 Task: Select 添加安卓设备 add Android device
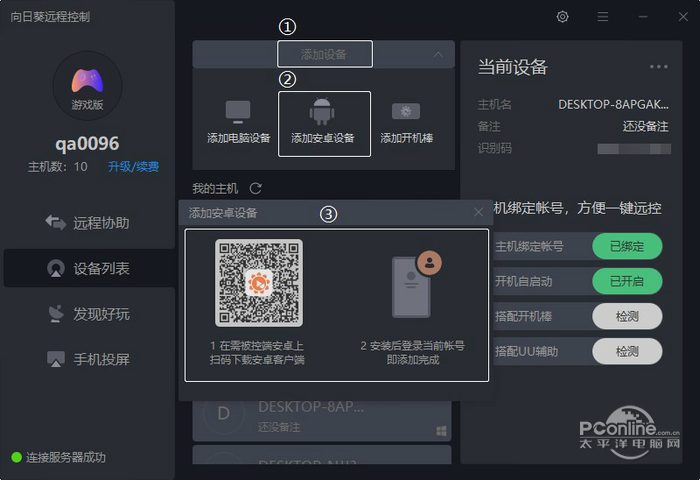point(324,124)
